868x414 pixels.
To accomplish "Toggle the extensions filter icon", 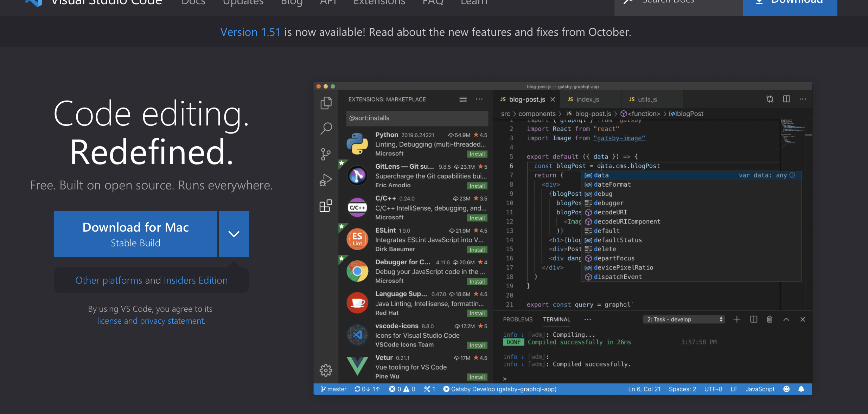I will (463, 99).
